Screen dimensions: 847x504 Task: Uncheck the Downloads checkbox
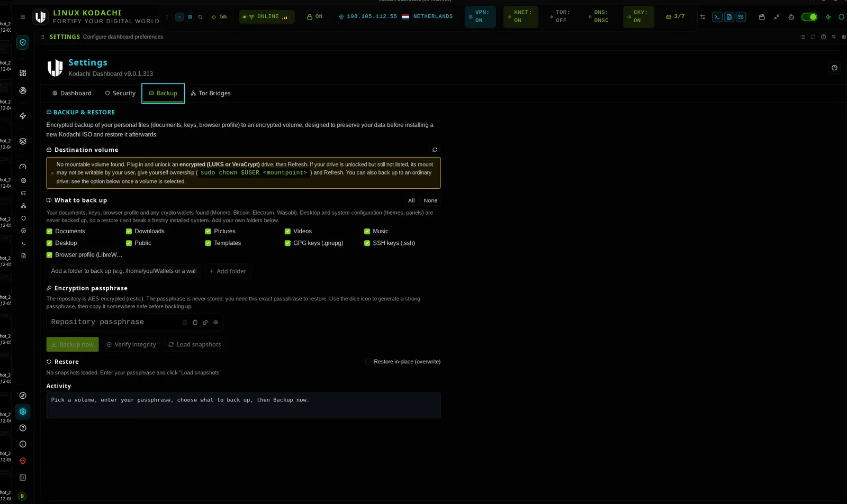point(129,231)
